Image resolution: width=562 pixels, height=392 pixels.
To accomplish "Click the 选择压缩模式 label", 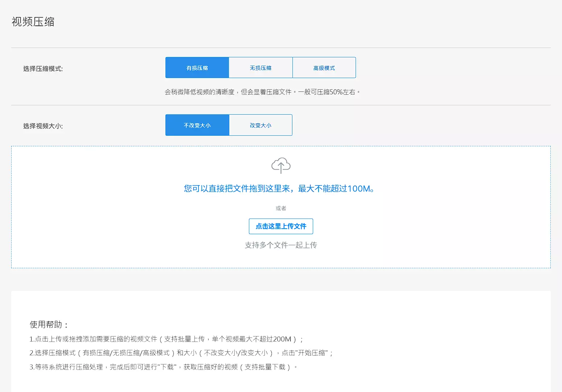I will [43, 69].
